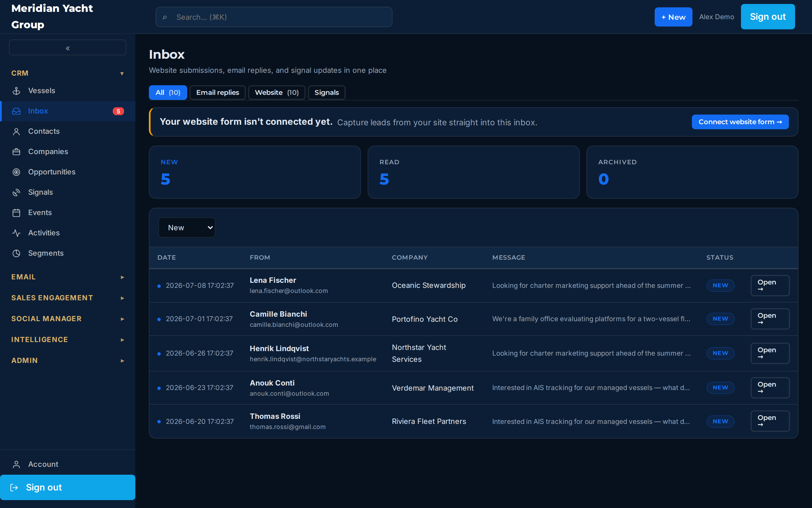Click the date 2026-06-23 17:02:37
This screenshot has width=812, height=508.
(199, 388)
